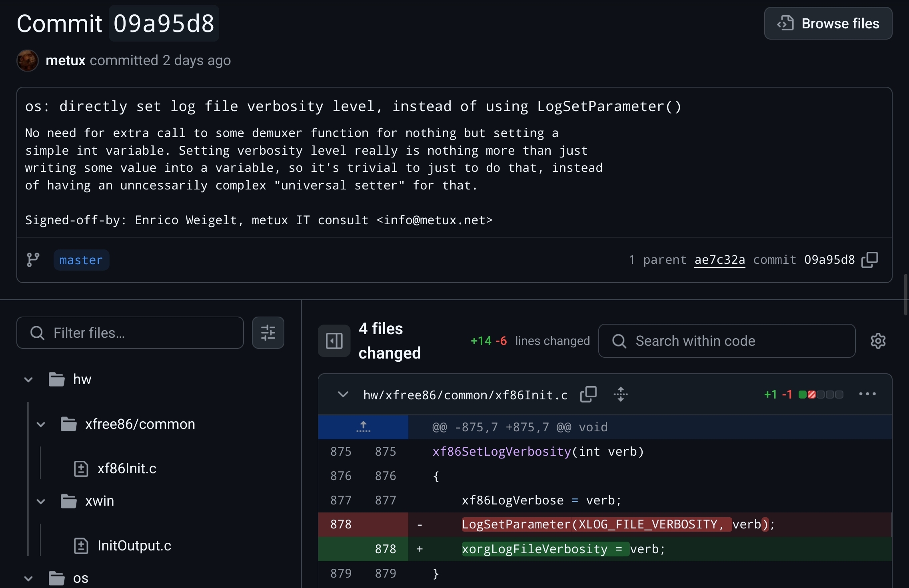Collapse the xf86Init.c diff chevron
This screenshot has width=909, height=588.
pyautogui.click(x=343, y=395)
